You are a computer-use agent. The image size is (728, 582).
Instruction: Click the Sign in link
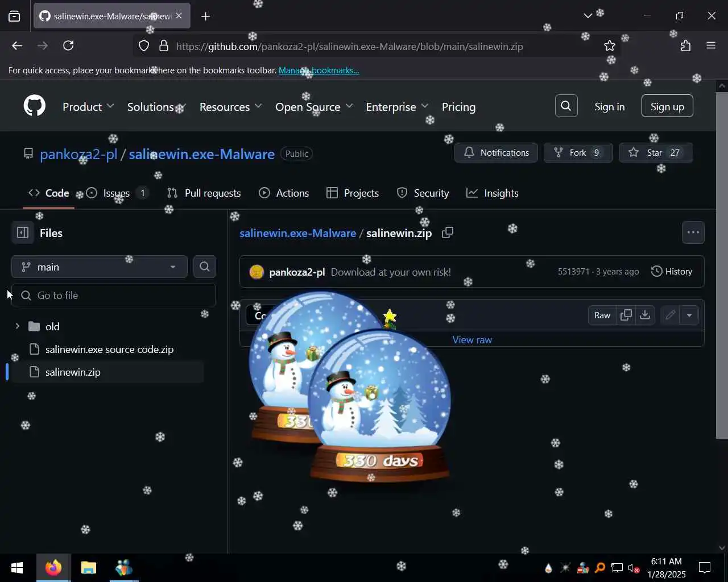tap(609, 107)
